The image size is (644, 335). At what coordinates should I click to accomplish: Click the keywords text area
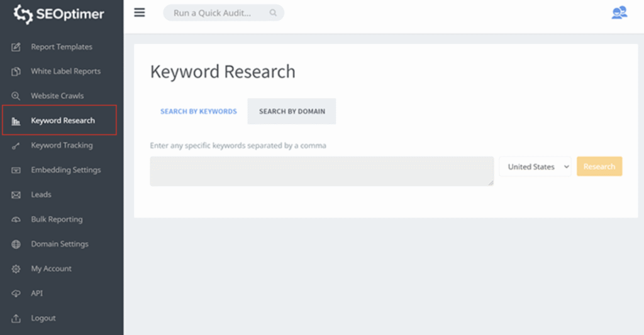321,171
